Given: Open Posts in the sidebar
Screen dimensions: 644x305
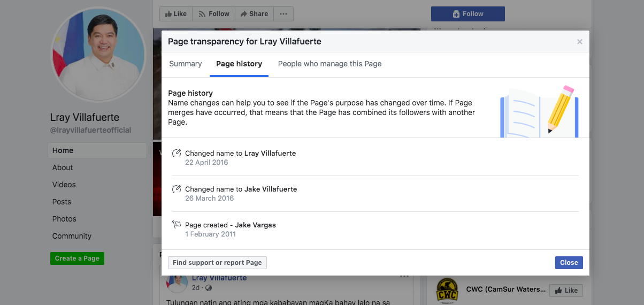Looking at the screenshot, I should [62, 202].
